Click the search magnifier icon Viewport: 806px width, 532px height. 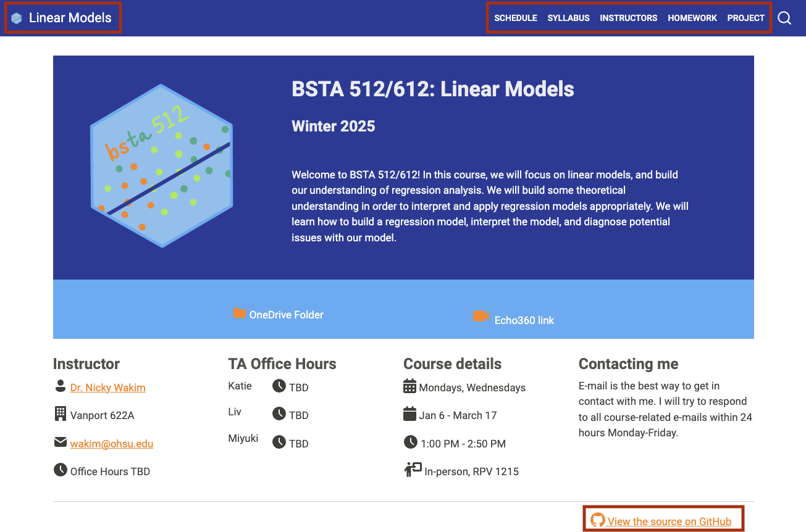784,18
